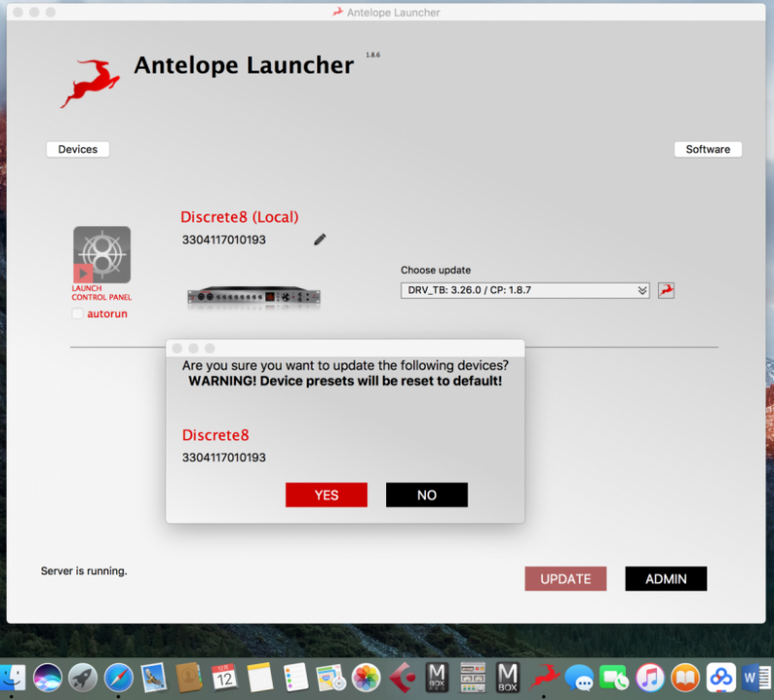Open the Baidu cloud icon in dock
Viewport: 774px width, 700px height.
(x=721, y=678)
